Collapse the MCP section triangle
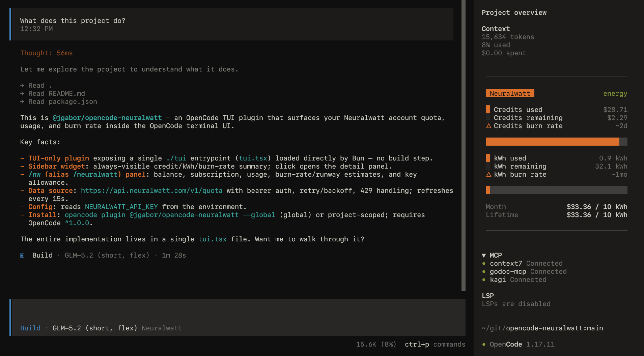The height and width of the screenshot is (356, 644). point(484,256)
